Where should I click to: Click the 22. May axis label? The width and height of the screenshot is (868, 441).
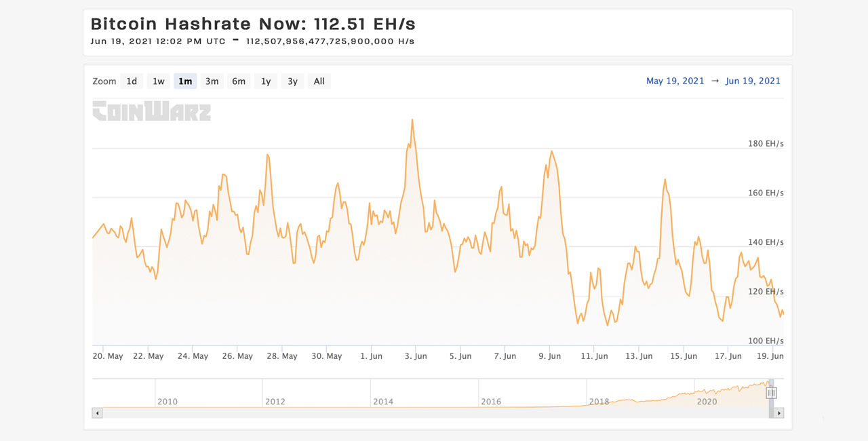click(149, 356)
